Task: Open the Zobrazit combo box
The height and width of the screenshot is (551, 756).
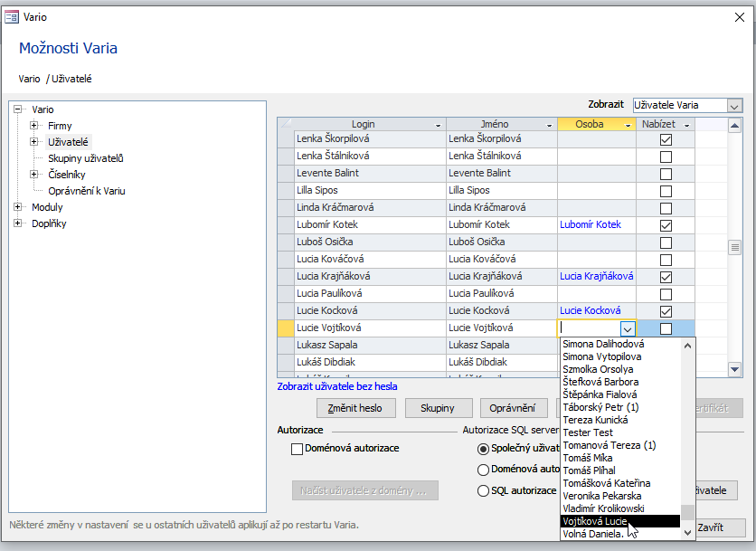Action: click(x=733, y=106)
